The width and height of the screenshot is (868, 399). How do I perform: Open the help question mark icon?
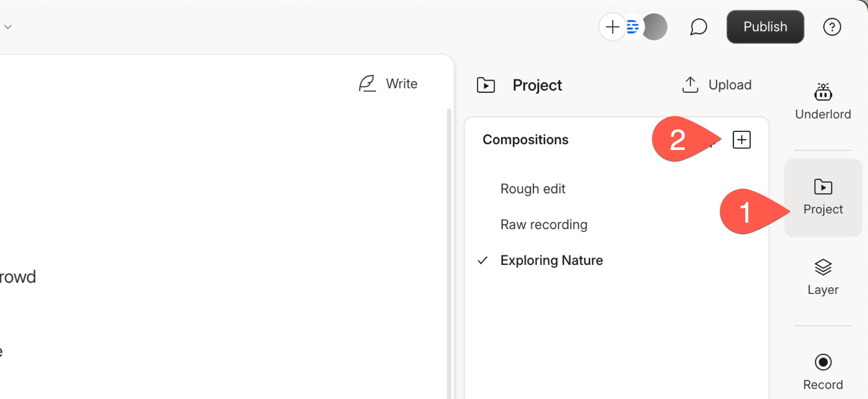point(832,27)
